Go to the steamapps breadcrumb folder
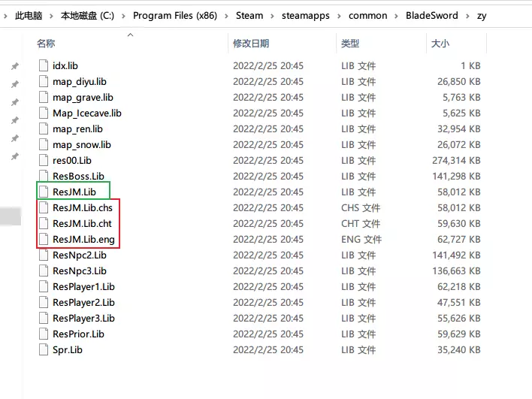The width and height of the screenshot is (532, 399). tap(305, 16)
